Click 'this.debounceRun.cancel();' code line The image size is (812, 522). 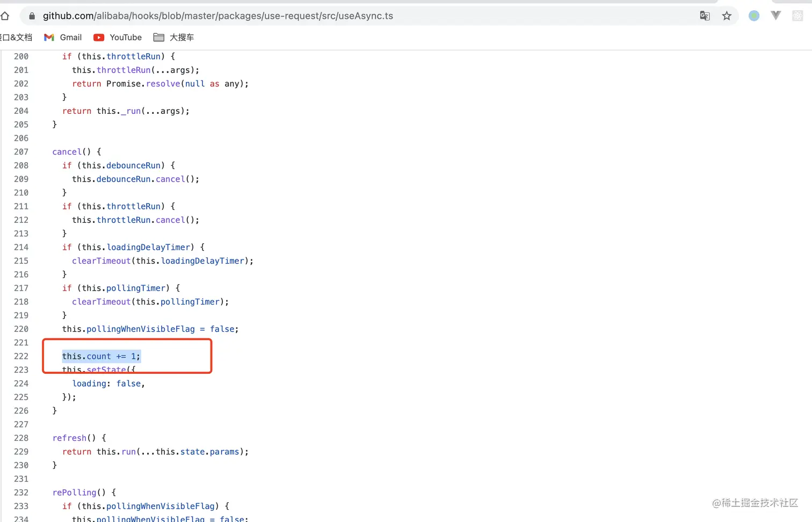tap(136, 179)
